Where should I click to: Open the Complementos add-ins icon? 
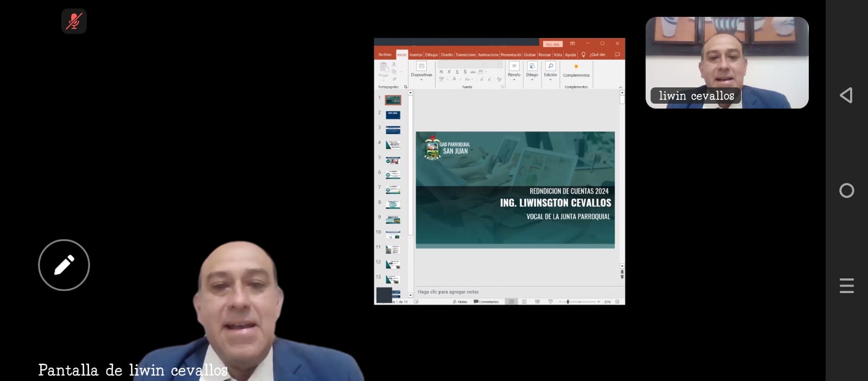pos(576,67)
